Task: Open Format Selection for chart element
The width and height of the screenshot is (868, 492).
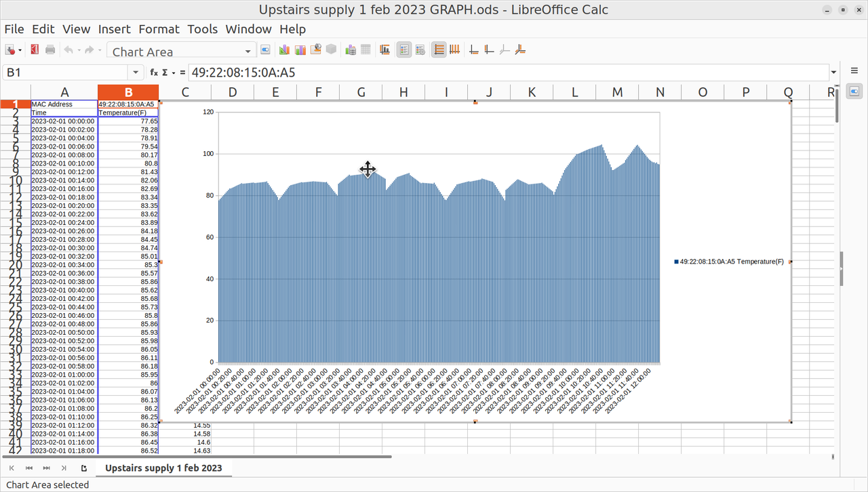Action: 266,49
